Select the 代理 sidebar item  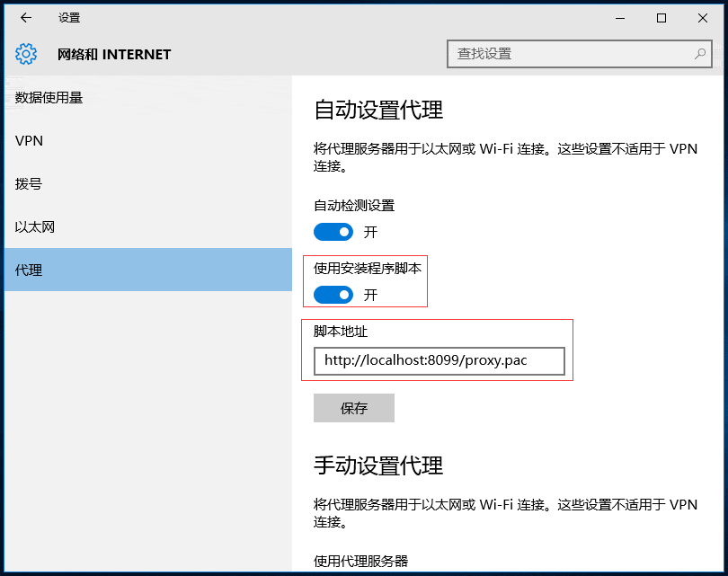pyautogui.click(x=29, y=270)
